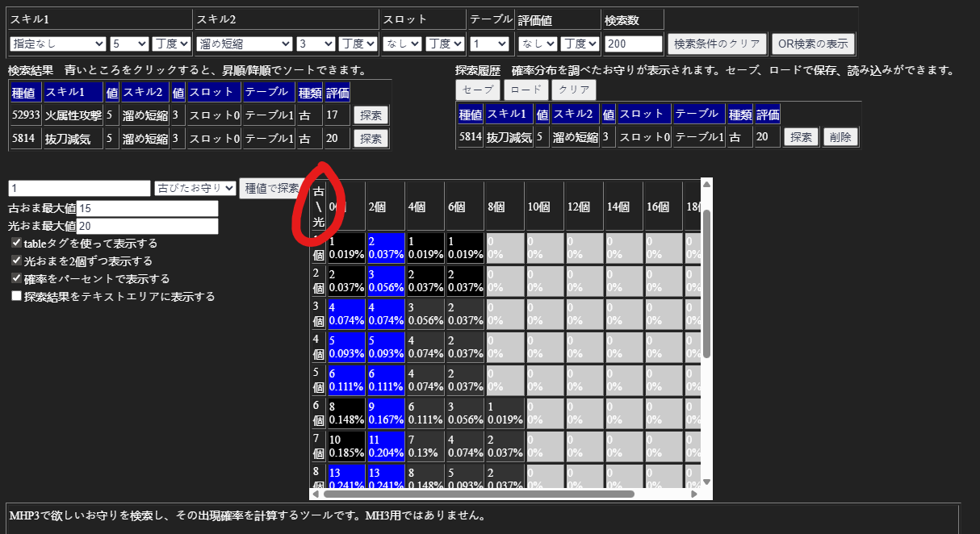Sort search results by スキル2 header

[144, 93]
